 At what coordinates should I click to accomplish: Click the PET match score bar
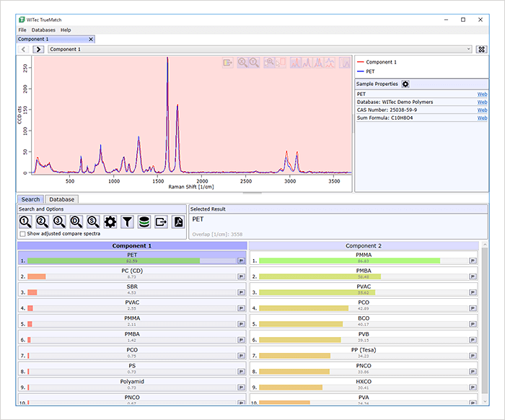pyautogui.click(x=132, y=261)
